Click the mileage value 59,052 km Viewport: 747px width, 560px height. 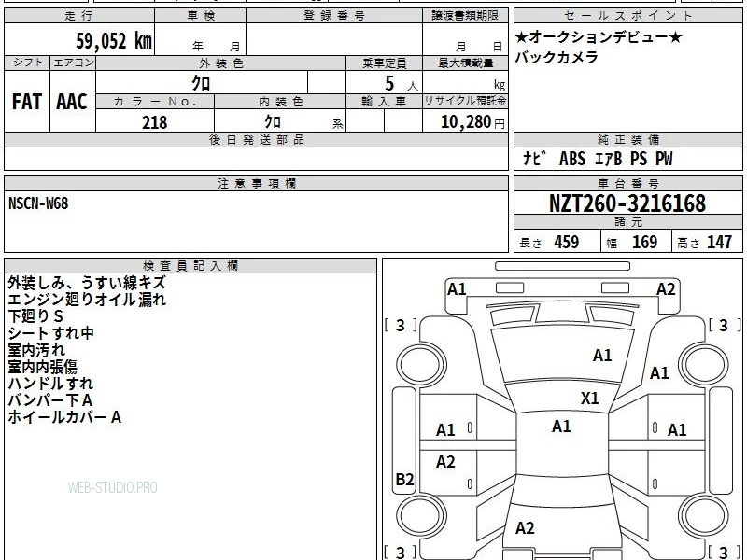point(114,40)
